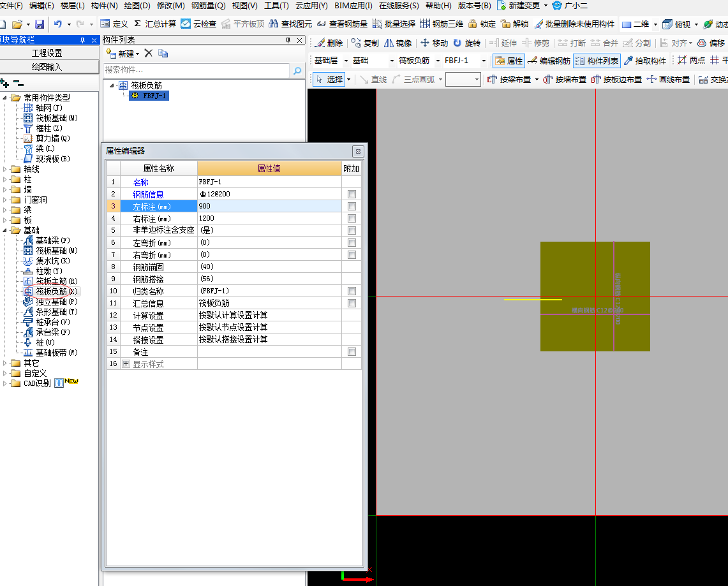The height and width of the screenshot is (586, 728).
Task: Click the 选择 select tool
Action: pos(329,79)
